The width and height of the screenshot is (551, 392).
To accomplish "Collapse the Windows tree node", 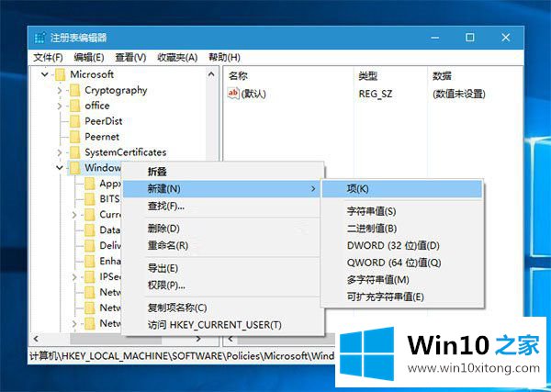I will pos(60,168).
